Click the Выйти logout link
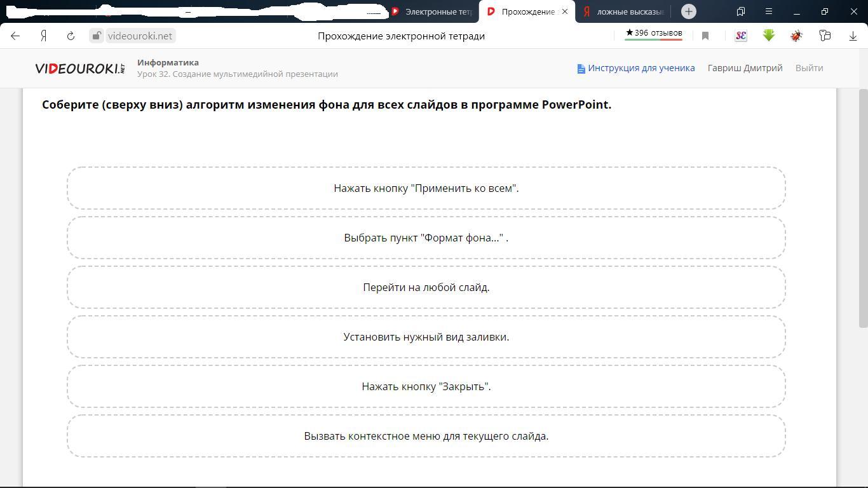868x488 pixels. (x=809, y=68)
